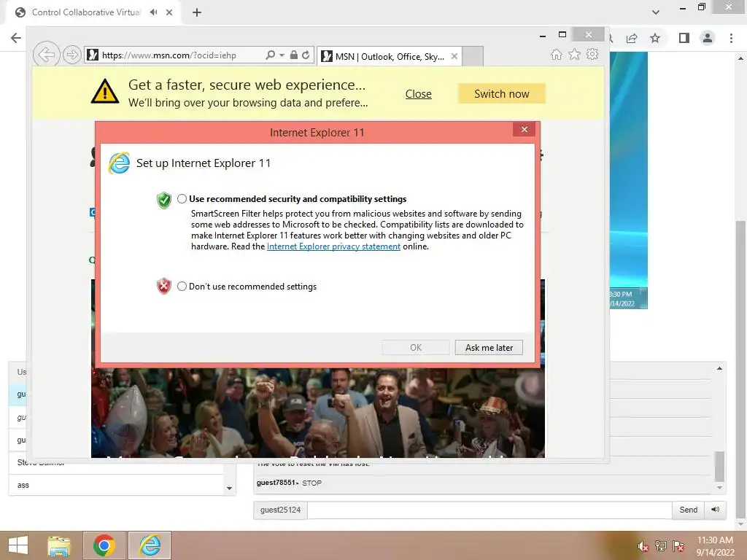Viewport: 747px width, 560px height.
Task: Select Don't use recommended settings option
Action: pyautogui.click(x=182, y=286)
